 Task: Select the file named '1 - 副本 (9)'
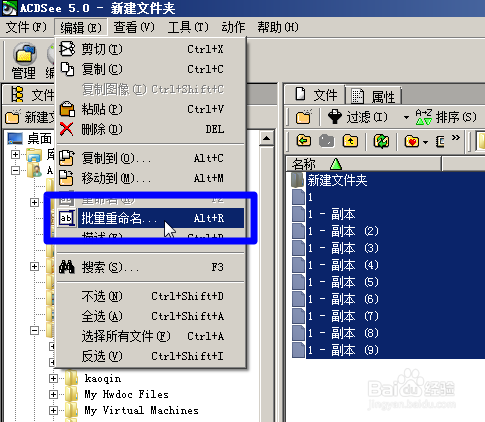point(343,350)
